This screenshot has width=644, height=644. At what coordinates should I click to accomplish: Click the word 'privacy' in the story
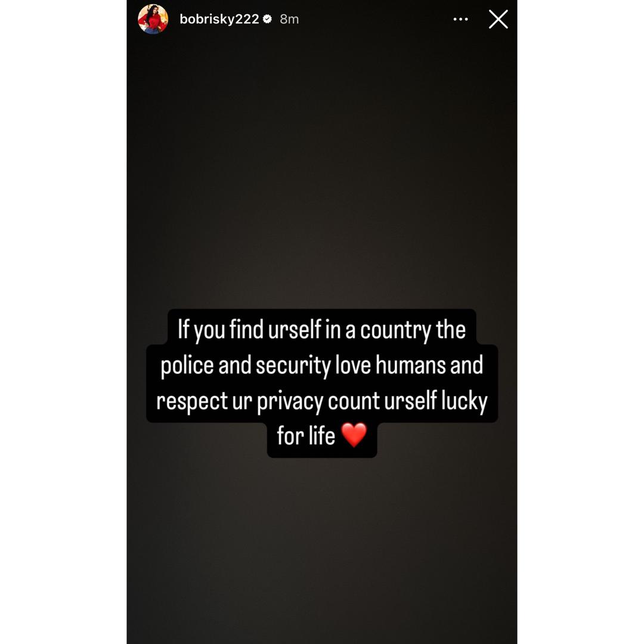point(290,401)
